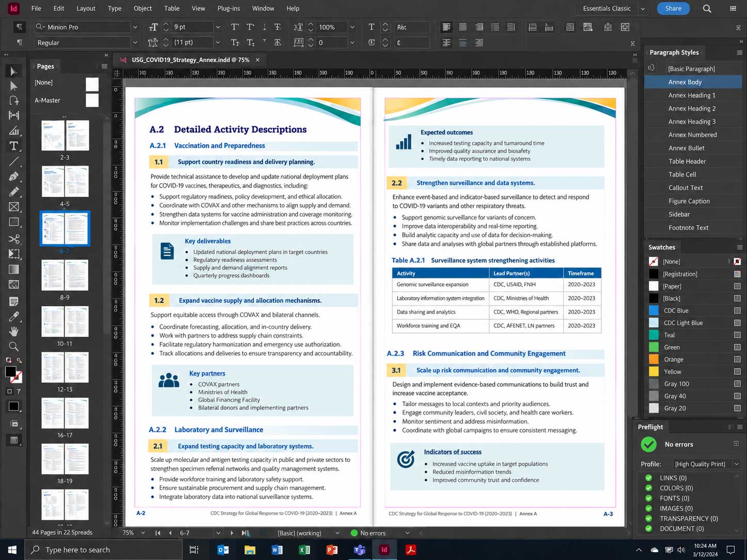Select the Direct Selection tool
Image resolution: width=747 pixels, height=560 pixels.
tap(14, 86)
